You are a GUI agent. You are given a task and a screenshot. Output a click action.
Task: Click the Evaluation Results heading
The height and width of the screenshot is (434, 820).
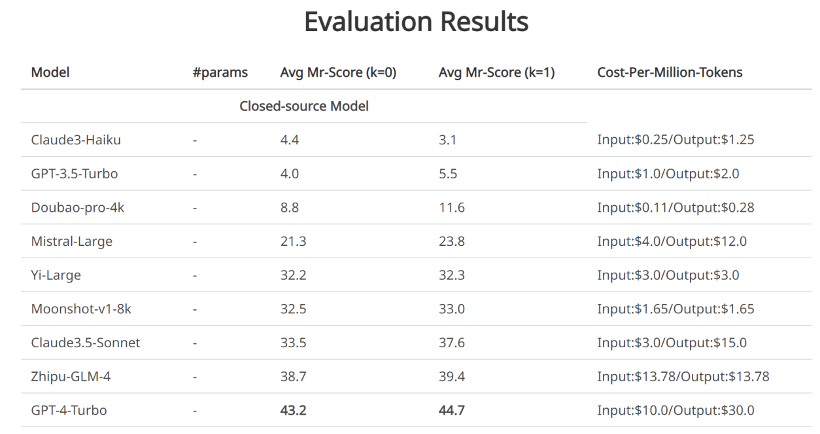[416, 21]
